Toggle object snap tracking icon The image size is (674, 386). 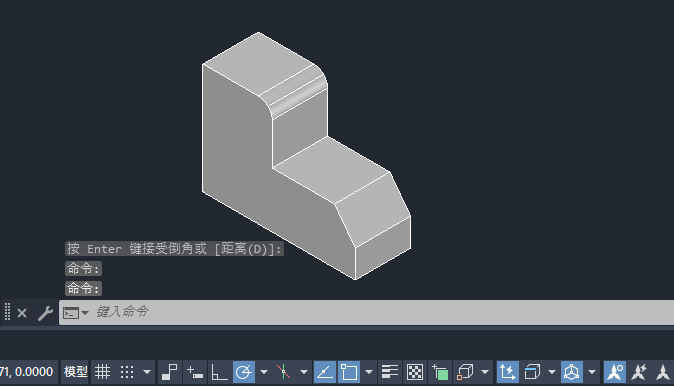[325, 372]
